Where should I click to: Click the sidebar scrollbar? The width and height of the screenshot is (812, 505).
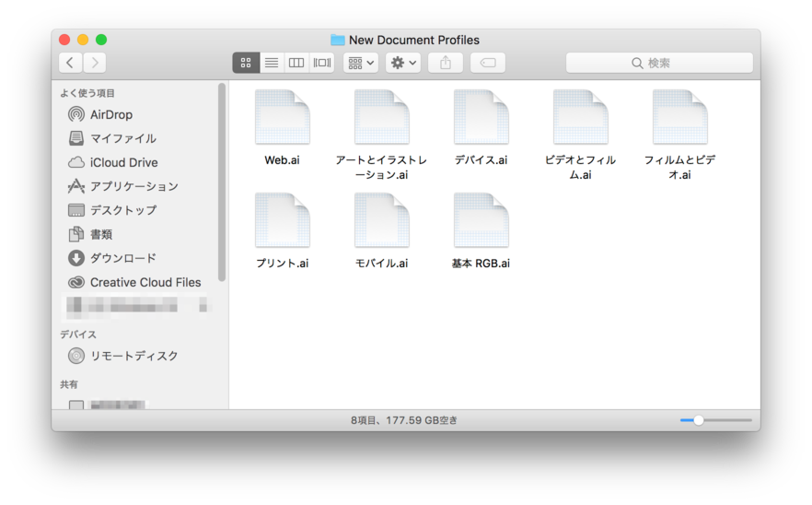[x=222, y=182]
